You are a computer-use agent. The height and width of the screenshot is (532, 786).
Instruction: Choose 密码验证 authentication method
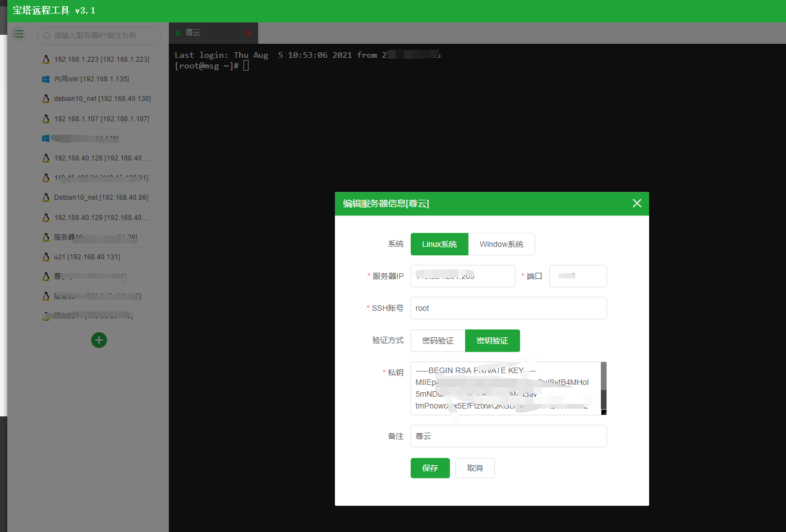coord(438,341)
